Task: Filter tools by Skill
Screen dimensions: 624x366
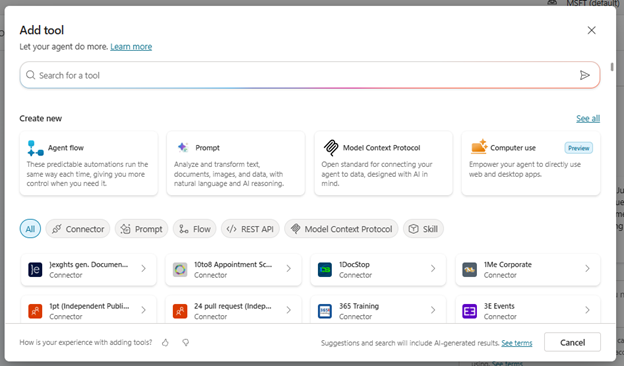Action: click(423, 229)
